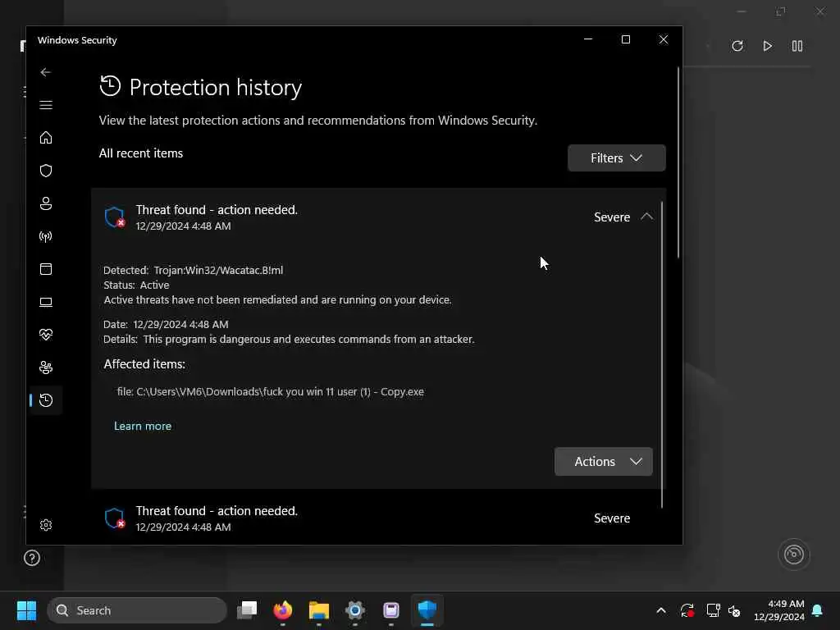Click the Protection history clock heading icon
The image size is (840, 630).
[111, 86]
